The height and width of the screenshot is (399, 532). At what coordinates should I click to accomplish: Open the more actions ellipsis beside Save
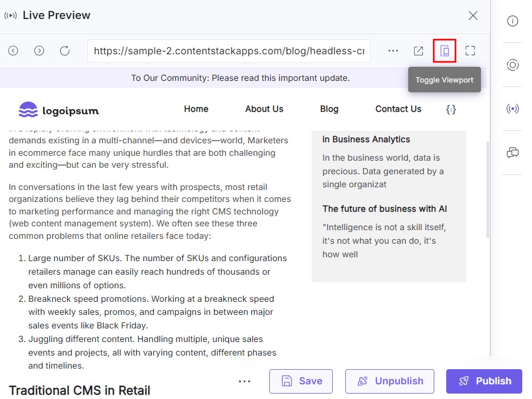[244, 381]
